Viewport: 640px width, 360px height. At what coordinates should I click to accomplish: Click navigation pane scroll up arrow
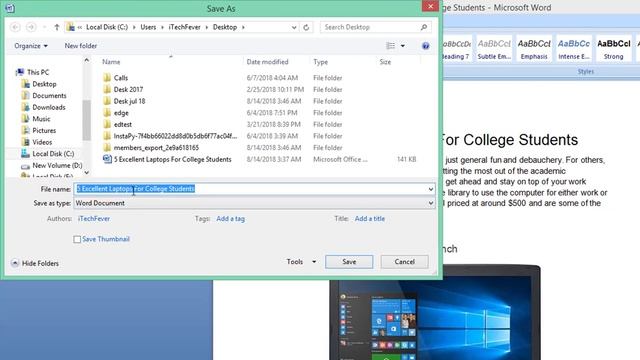[x=87, y=60]
